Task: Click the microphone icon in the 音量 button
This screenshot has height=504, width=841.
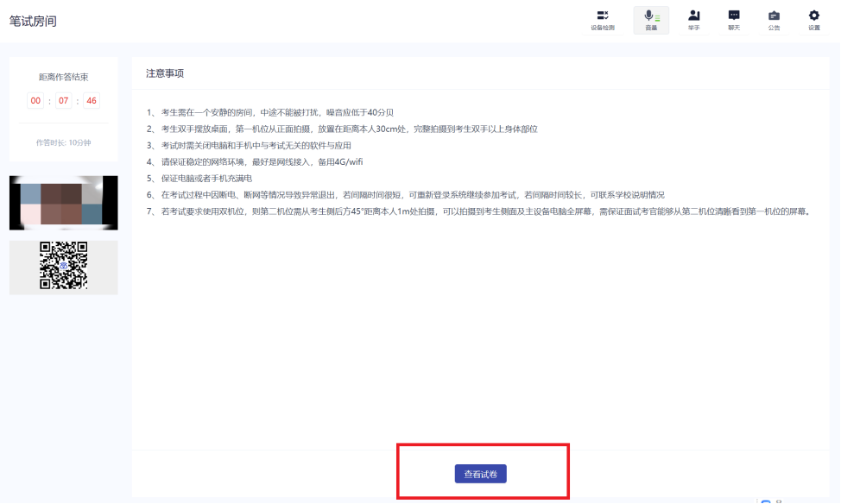Action: point(649,16)
